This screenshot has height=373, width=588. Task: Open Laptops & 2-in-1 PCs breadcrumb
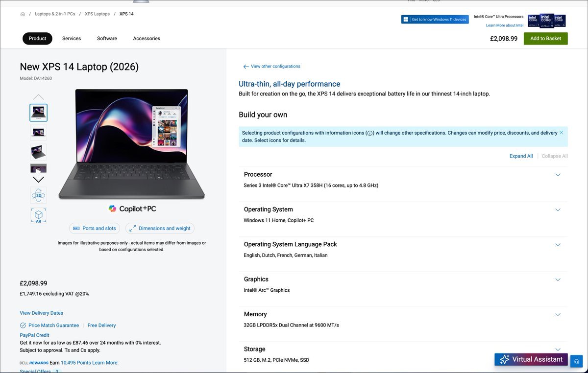(55, 14)
